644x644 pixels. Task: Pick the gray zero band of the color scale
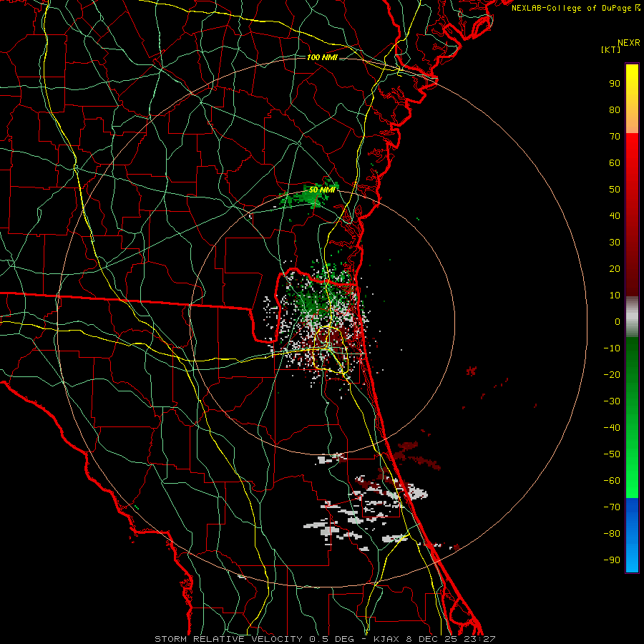click(x=632, y=317)
